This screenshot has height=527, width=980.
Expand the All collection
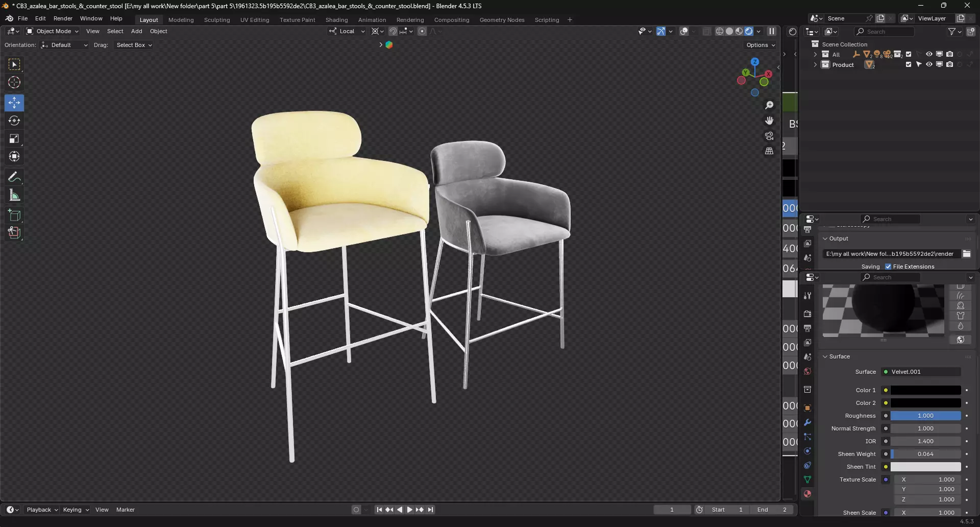coord(815,54)
